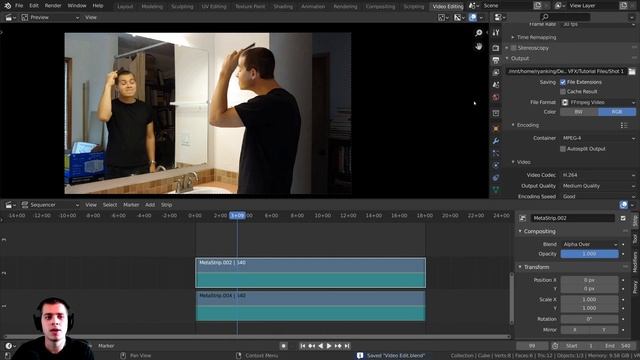The height and width of the screenshot is (360, 640).
Task: Switch to the Compositing workspace tab
Action: coord(380,7)
